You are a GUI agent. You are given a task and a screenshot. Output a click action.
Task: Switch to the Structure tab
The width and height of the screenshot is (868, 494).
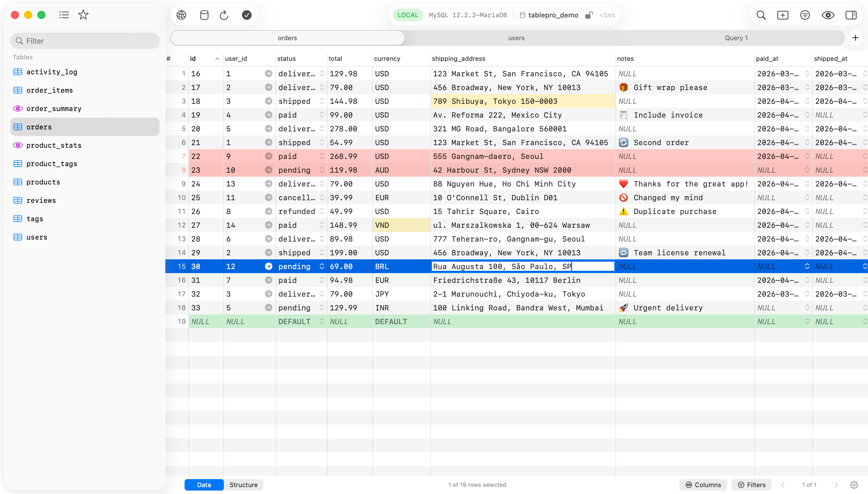pos(243,485)
